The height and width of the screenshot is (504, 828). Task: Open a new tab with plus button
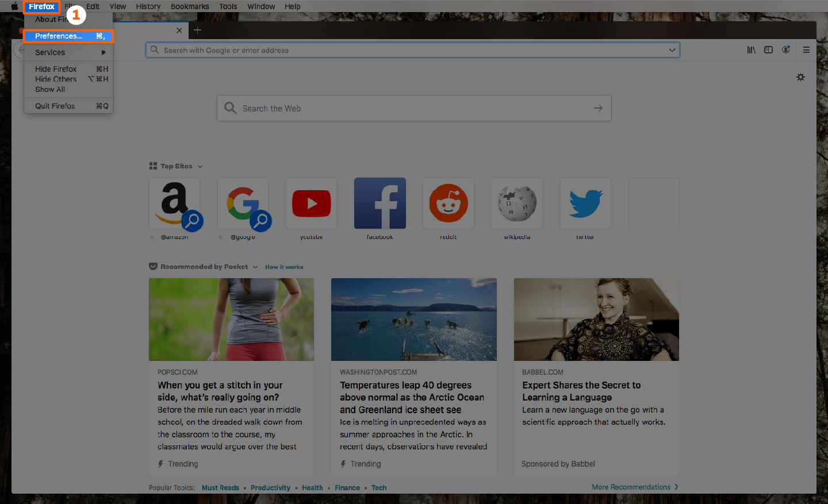click(197, 30)
